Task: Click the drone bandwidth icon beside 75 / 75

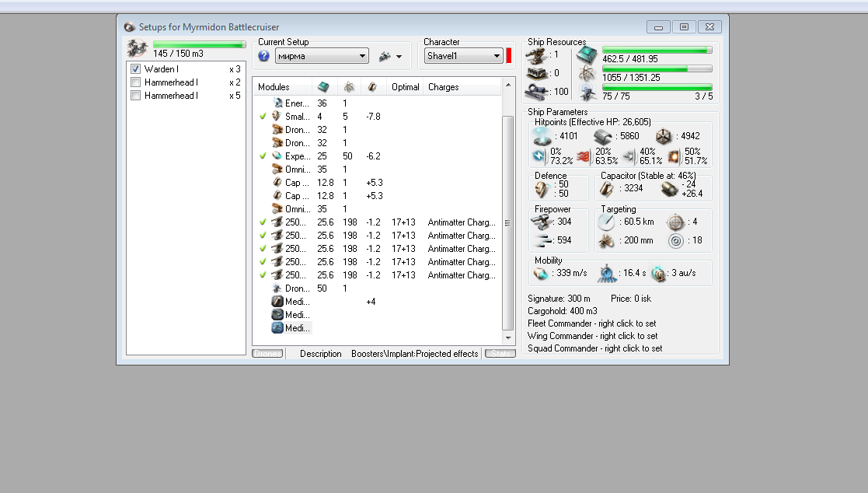Action: point(588,92)
